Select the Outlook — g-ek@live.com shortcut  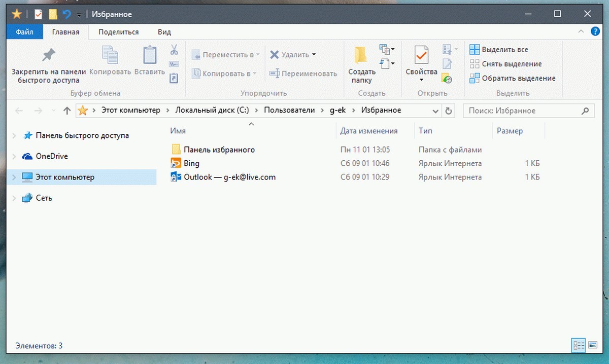click(x=229, y=177)
